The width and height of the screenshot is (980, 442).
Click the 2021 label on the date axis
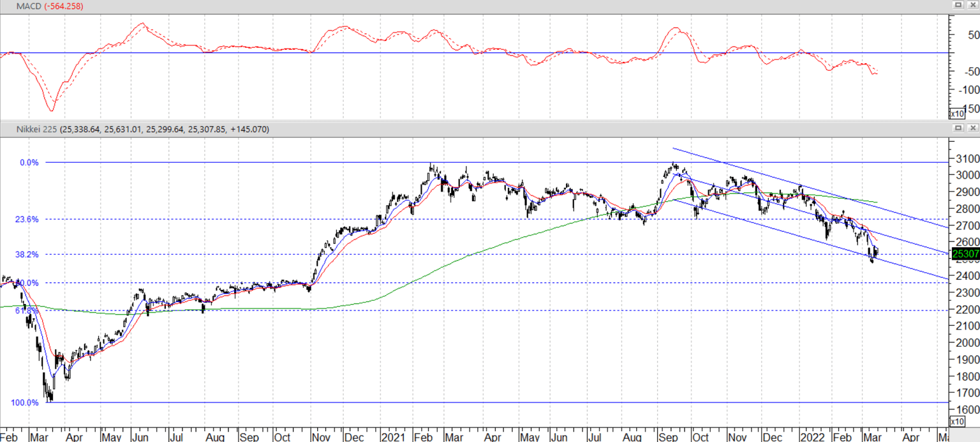394,436
